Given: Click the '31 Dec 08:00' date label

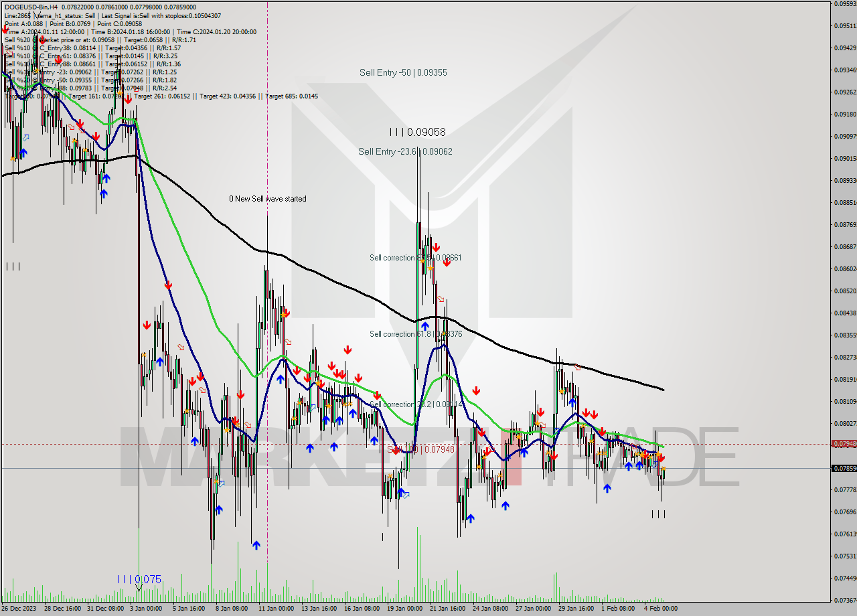Looking at the screenshot, I should (x=105, y=609).
